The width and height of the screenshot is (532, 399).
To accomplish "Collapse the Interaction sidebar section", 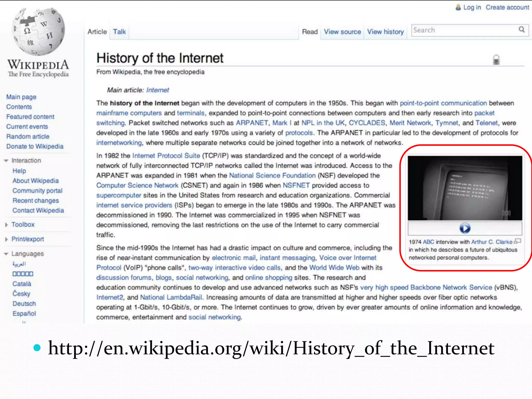I will (x=6, y=161).
